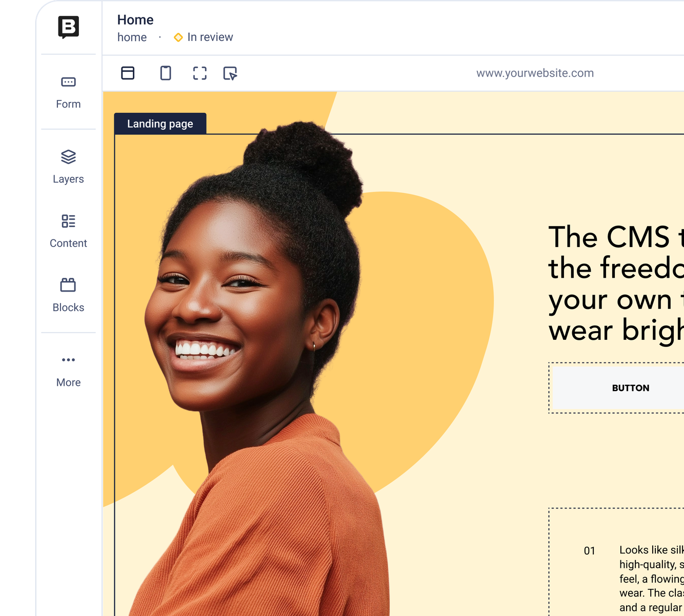Click the www.yourwebsite.com address field
The height and width of the screenshot is (616, 684).
click(535, 73)
